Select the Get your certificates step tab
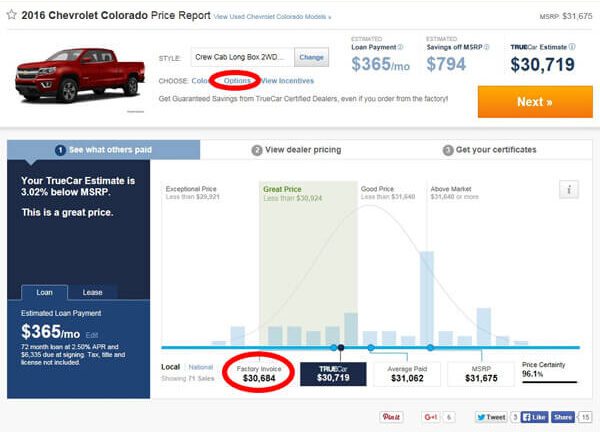Viewport: 600px width, 432px height. (489, 150)
